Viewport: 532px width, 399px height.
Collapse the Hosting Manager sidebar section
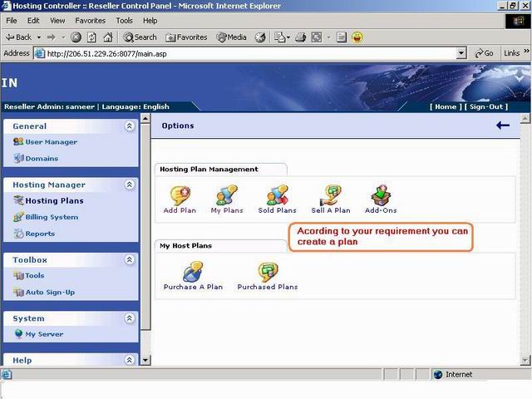click(x=130, y=185)
